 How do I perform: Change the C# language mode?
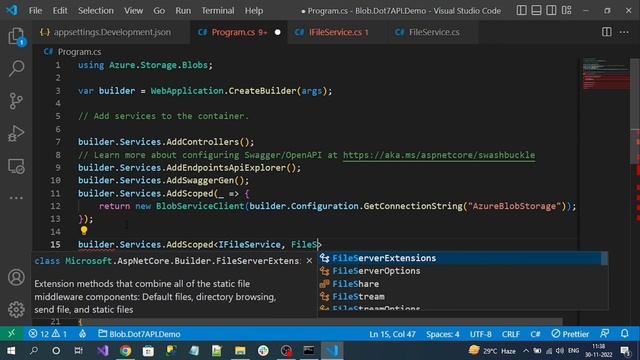coord(535,334)
